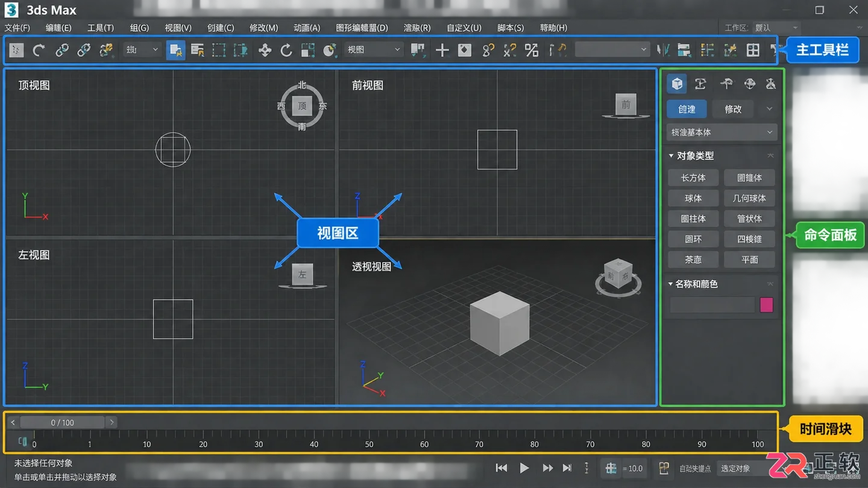Viewport: 868px width, 488px height.
Task: Choose the Select and Place tool
Action: click(x=329, y=50)
